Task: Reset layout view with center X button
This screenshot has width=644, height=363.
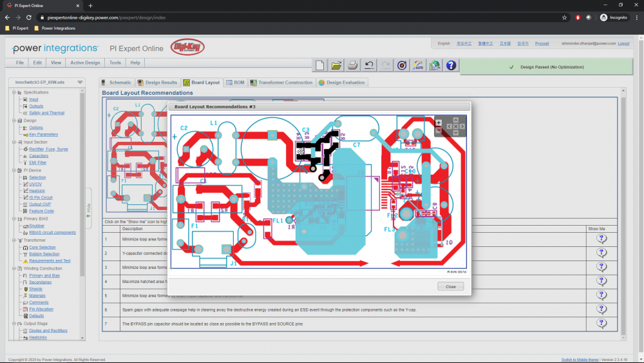Action: coord(455,126)
